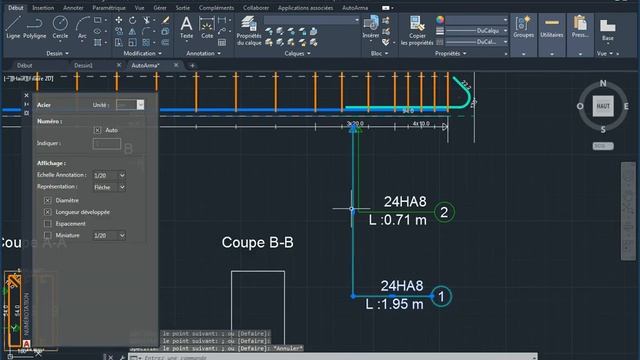Open the Dessin1 document tab
The image size is (640, 360).
[x=83, y=65]
